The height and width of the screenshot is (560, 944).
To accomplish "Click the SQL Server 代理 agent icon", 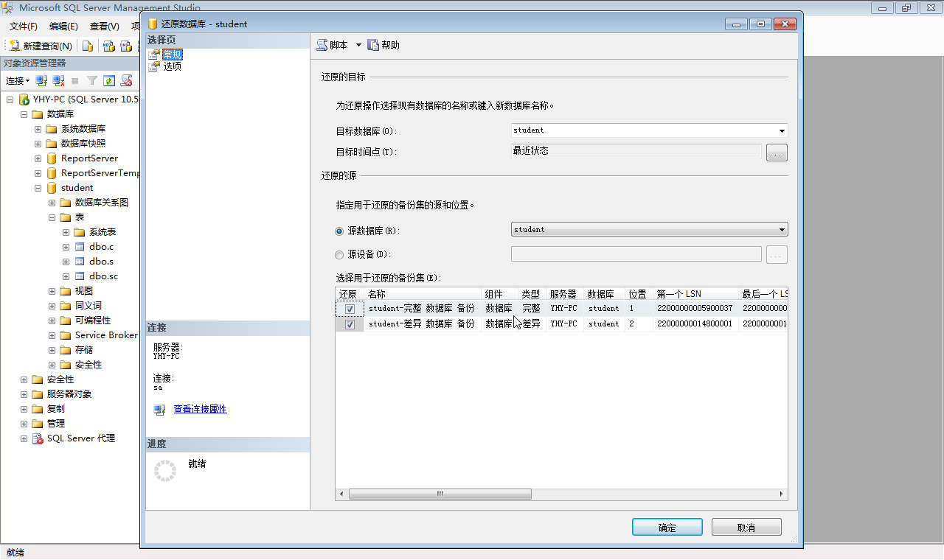I will [38, 438].
